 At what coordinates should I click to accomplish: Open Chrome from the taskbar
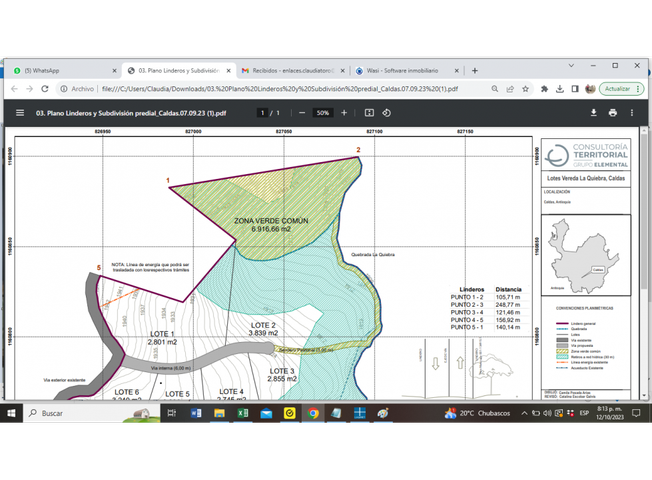(313, 413)
